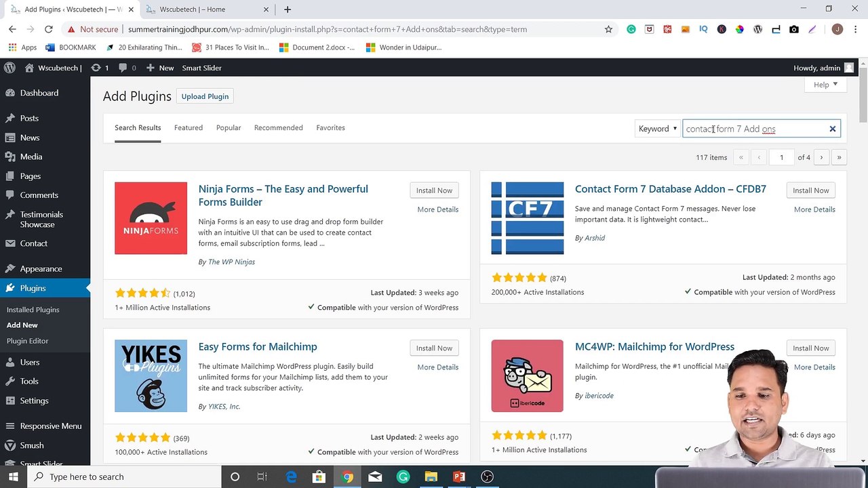The height and width of the screenshot is (488, 868).
Task: Open the Apps bookmarks shortcut
Action: 22,47
